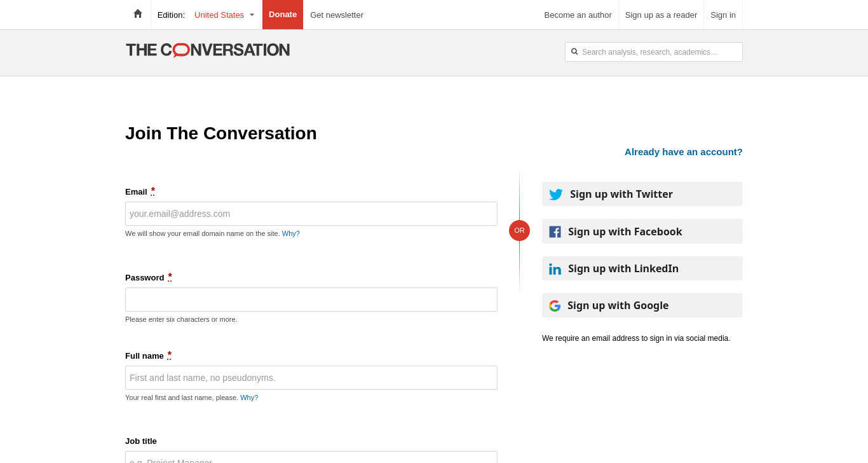Open Get newsletter link
This screenshot has height=463, width=868.
[x=337, y=15]
